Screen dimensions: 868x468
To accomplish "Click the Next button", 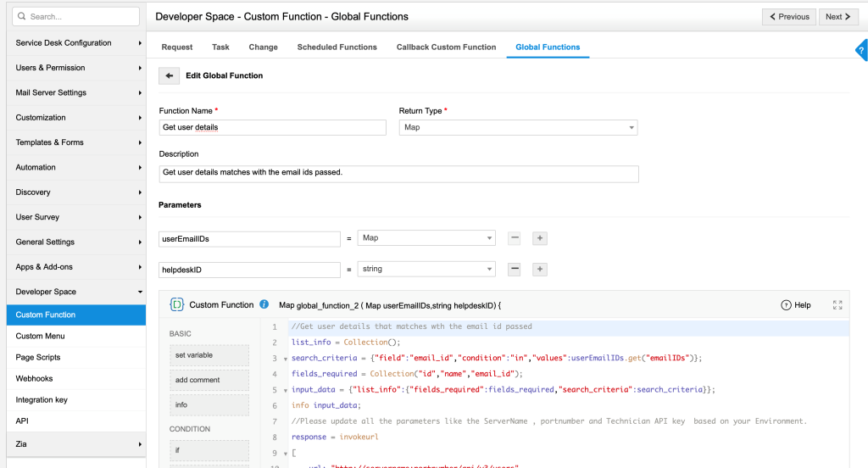I will coord(838,16).
